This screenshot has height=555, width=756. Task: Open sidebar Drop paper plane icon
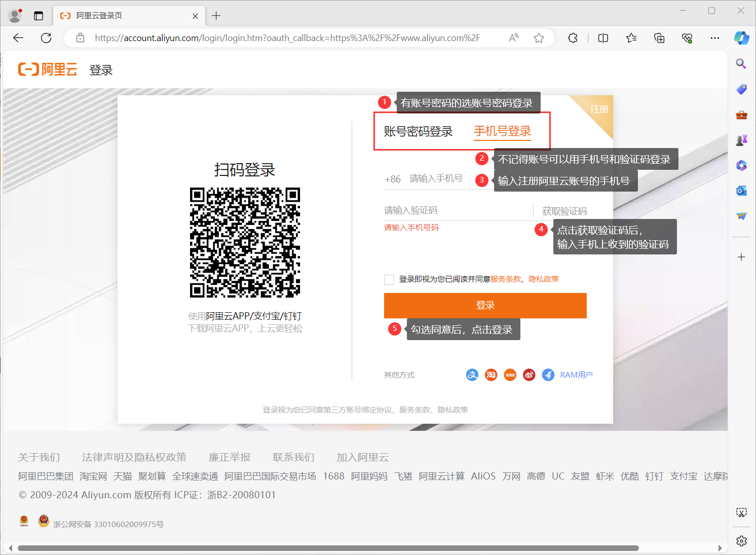point(741,216)
